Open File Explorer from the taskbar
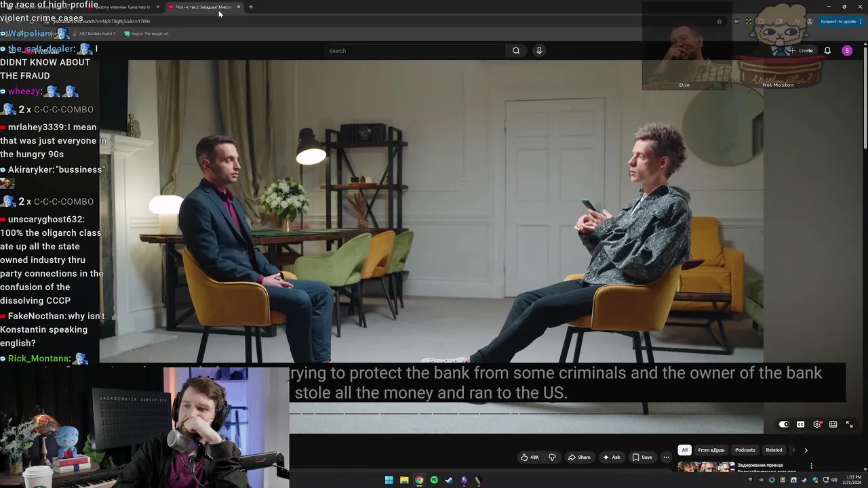 [404, 480]
